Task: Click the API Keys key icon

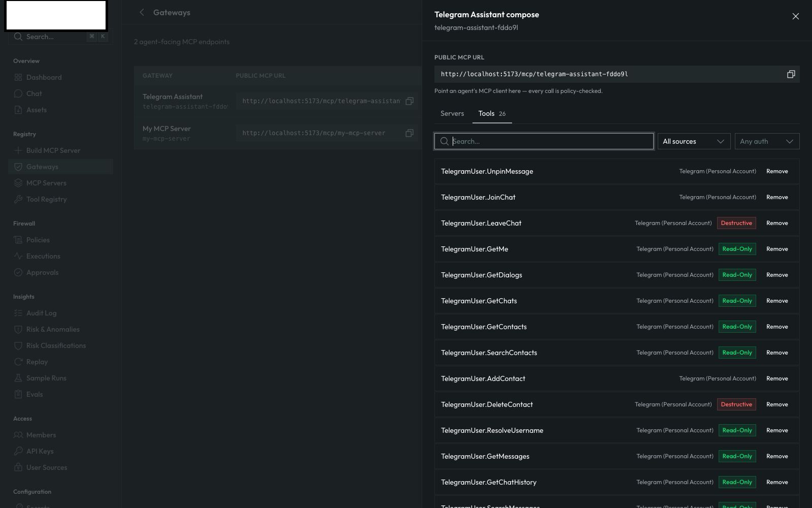Action: 18,451
